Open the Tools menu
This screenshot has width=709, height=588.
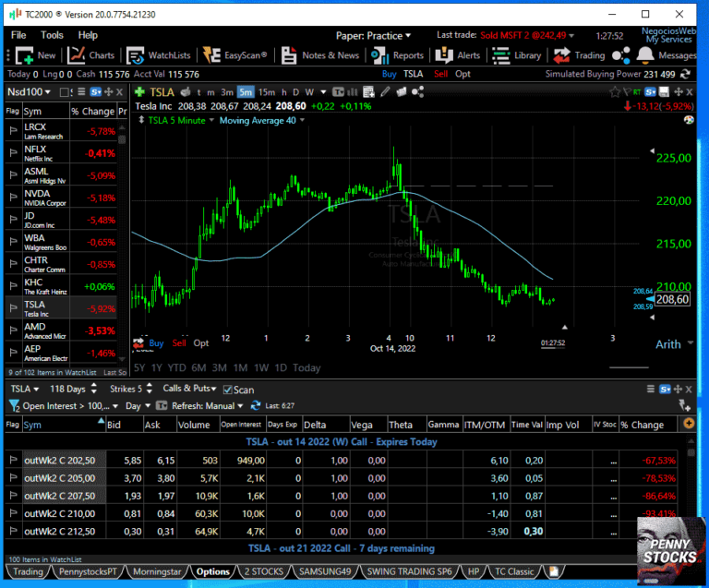click(52, 35)
